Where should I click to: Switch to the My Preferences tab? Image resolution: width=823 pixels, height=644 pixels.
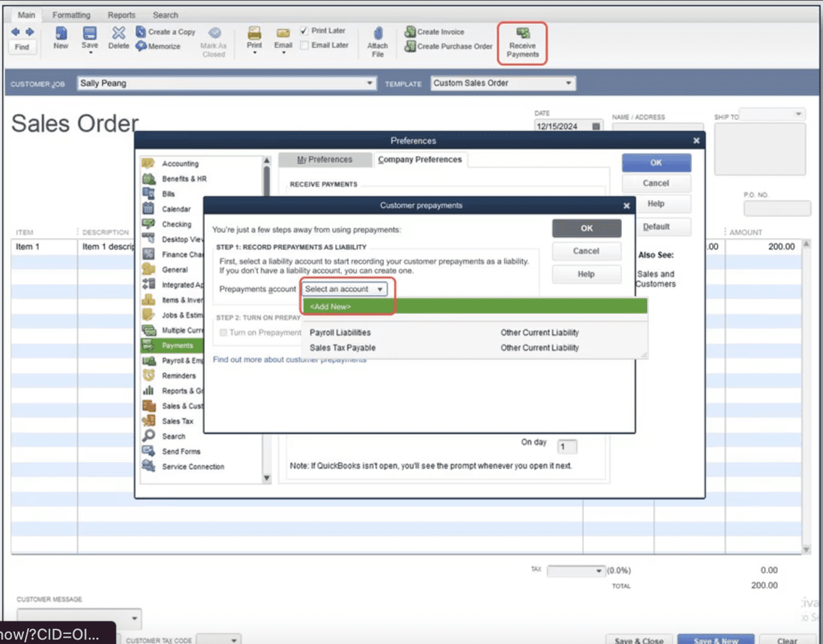(x=324, y=160)
